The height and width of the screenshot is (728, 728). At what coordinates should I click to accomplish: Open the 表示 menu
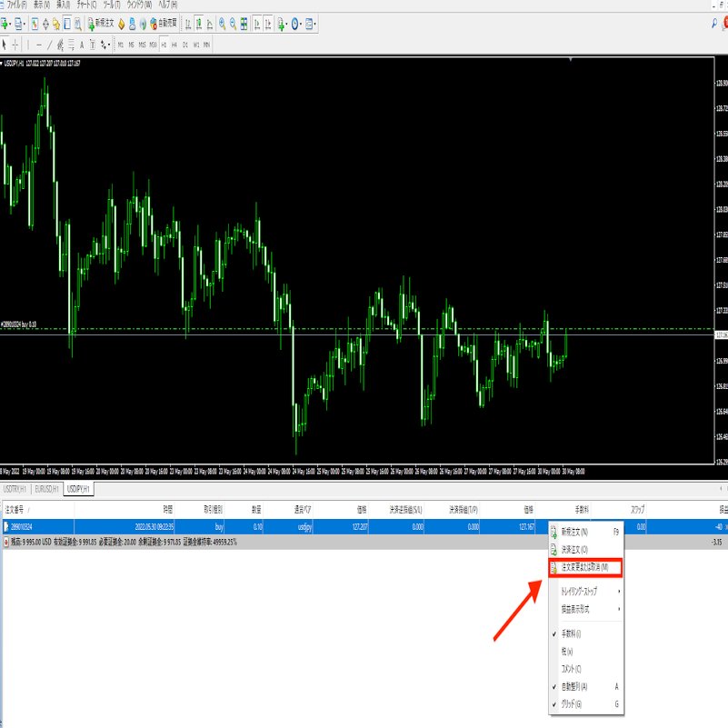pos(41,5)
